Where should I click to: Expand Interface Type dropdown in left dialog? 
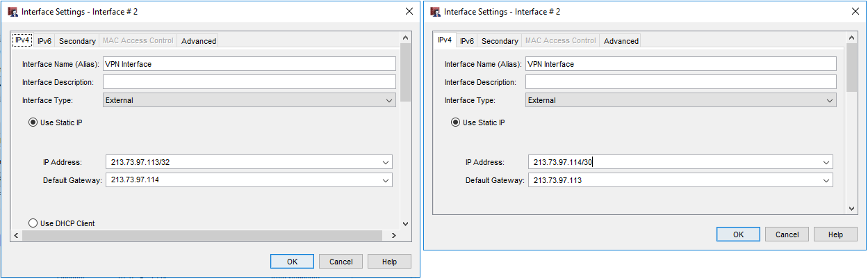pos(389,100)
